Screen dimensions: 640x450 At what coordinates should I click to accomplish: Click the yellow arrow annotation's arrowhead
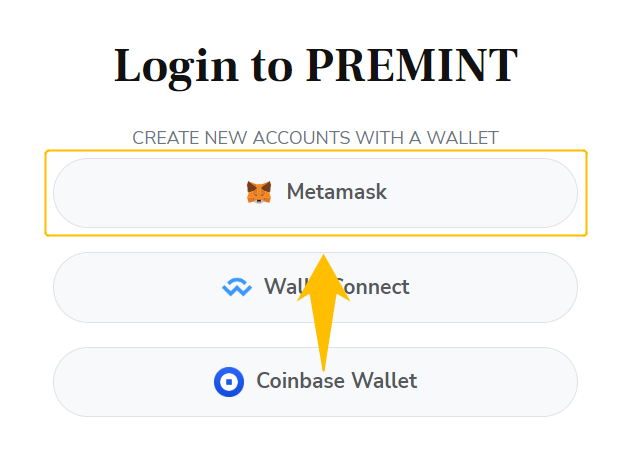(323, 278)
